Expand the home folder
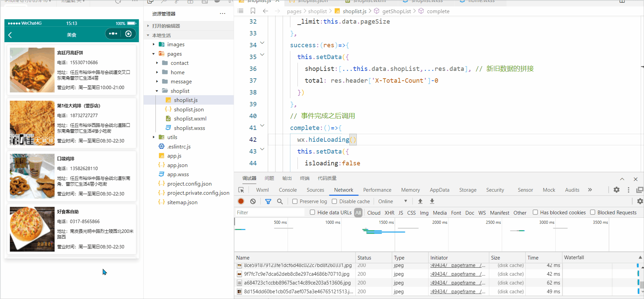Viewport: 644px width, 299px height. click(157, 72)
